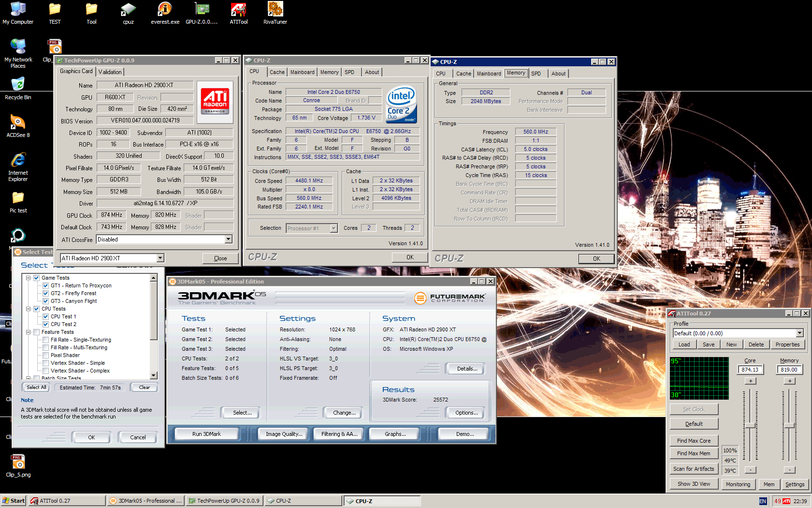
Task: Click the test list scroll down arrow
Action: (153, 375)
